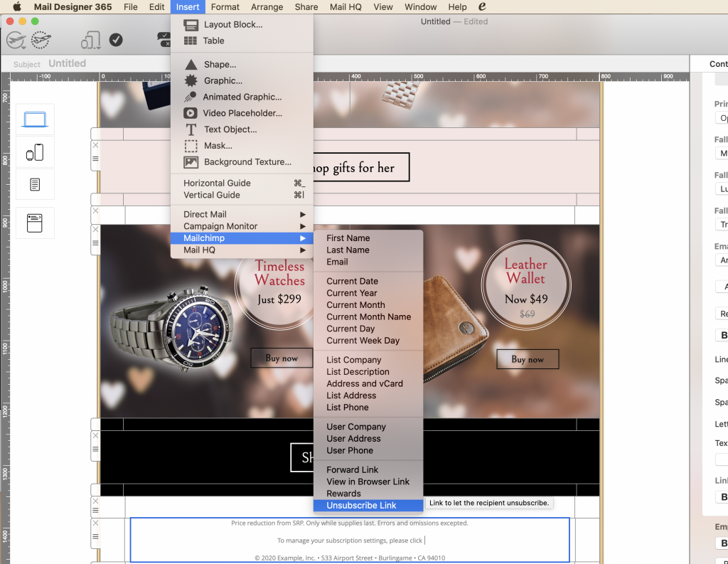This screenshot has width=728, height=564.
Task: Remove the footer text layout block
Action: point(95,523)
